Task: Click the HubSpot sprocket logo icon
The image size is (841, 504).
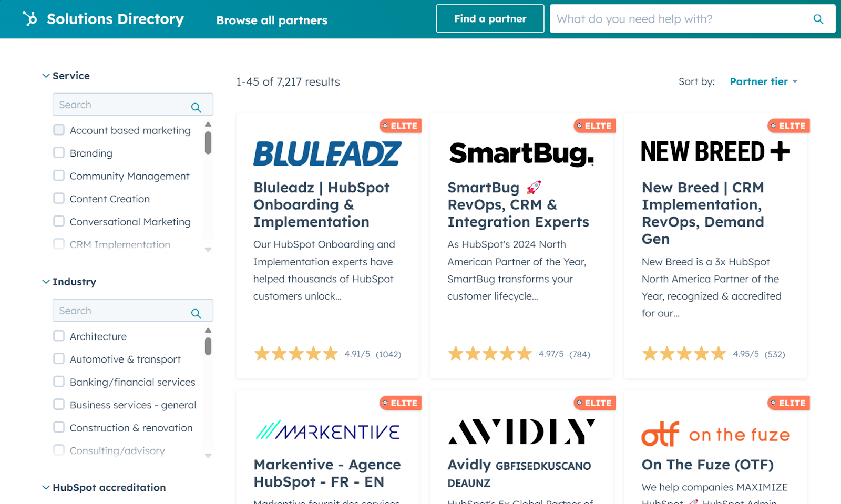Action: pos(30,18)
